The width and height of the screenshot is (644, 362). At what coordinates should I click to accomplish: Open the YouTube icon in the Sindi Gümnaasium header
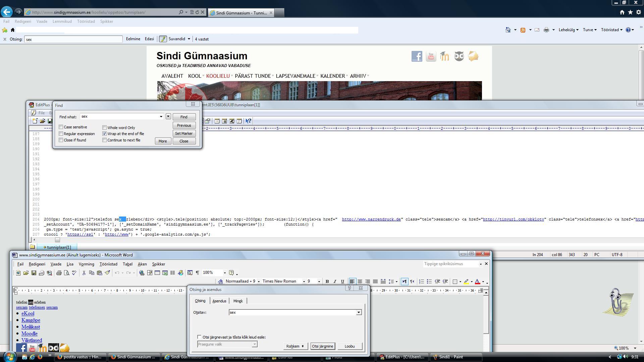tap(431, 56)
